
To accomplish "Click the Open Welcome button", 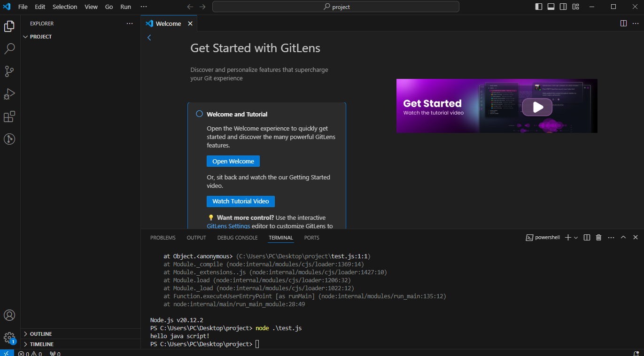I will click(233, 161).
